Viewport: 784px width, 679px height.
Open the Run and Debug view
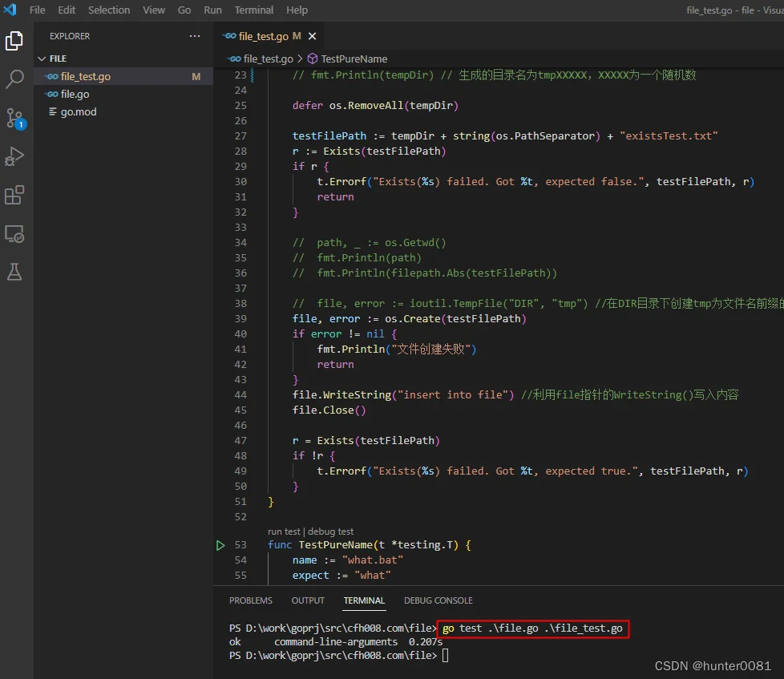[14, 156]
